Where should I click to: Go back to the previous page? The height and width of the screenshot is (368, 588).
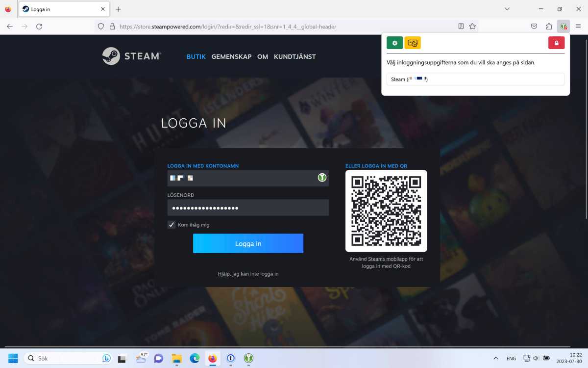point(10,26)
